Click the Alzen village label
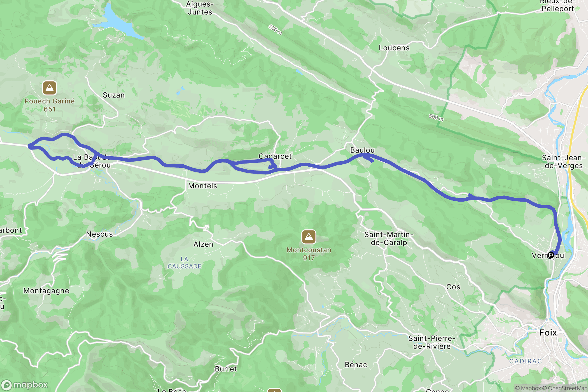This screenshot has height=392, width=588. click(203, 244)
